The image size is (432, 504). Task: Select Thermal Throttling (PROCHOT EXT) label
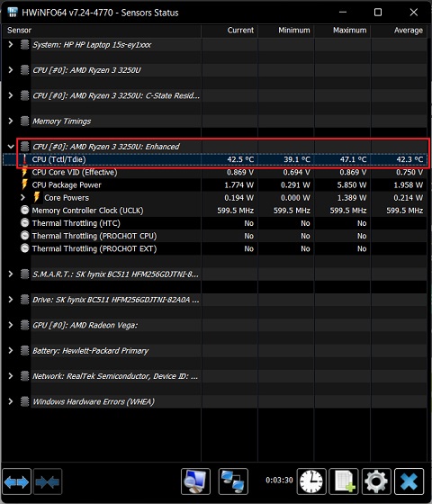[x=94, y=248]
